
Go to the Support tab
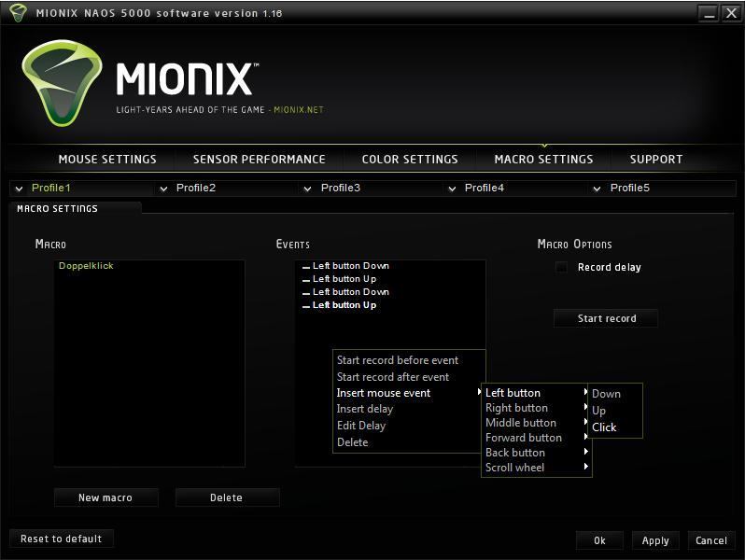coord(656,159)
